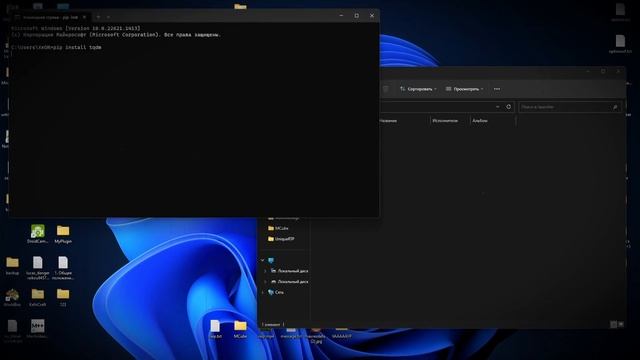Open the Сортировать dropdown in Explorer
This screenshot has height=360, width=640.
point(418,89)
